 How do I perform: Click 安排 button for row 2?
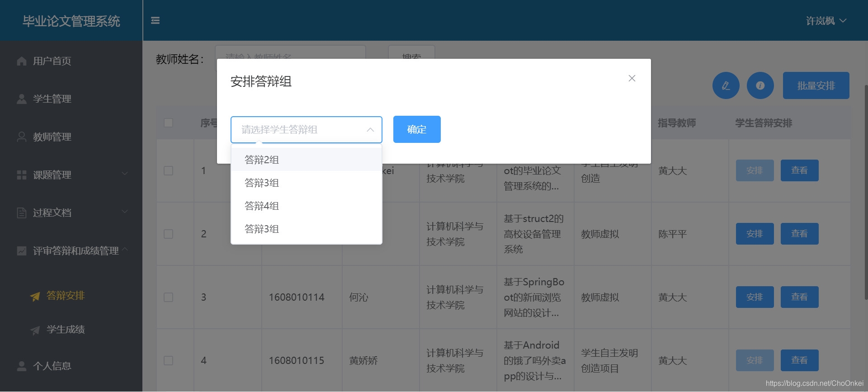pyautogui.click(x=755, y=234)
